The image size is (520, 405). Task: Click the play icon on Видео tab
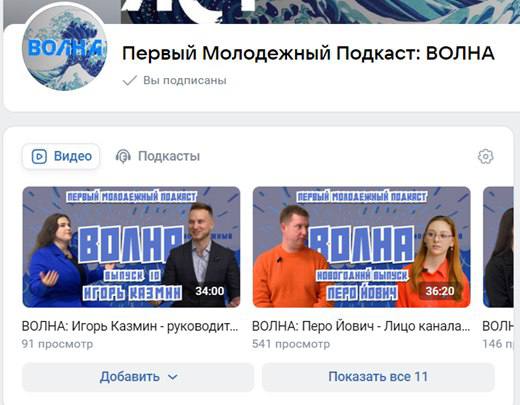(39, 156)
